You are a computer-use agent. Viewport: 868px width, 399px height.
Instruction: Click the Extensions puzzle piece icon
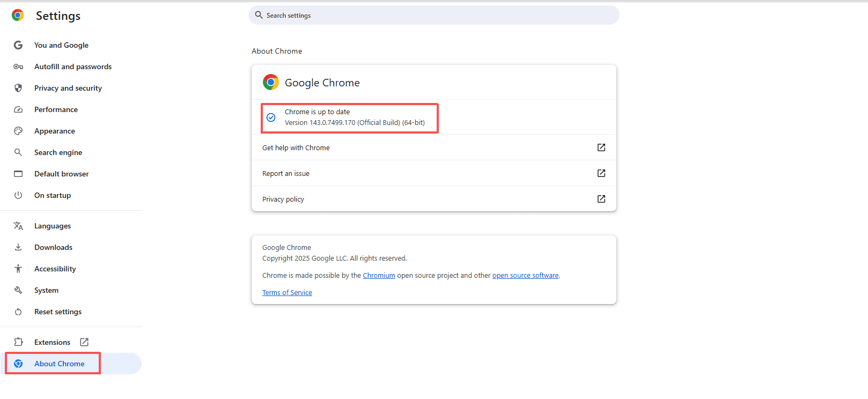tap(18, 342)
